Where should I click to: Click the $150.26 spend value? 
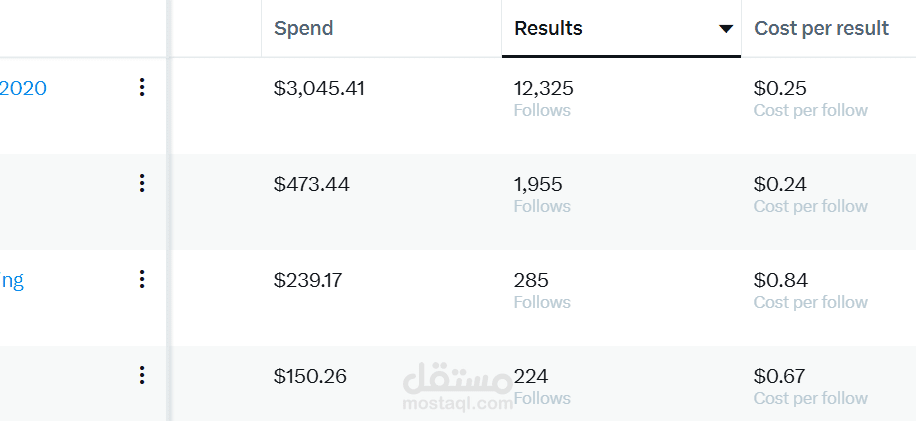[310, 376]
